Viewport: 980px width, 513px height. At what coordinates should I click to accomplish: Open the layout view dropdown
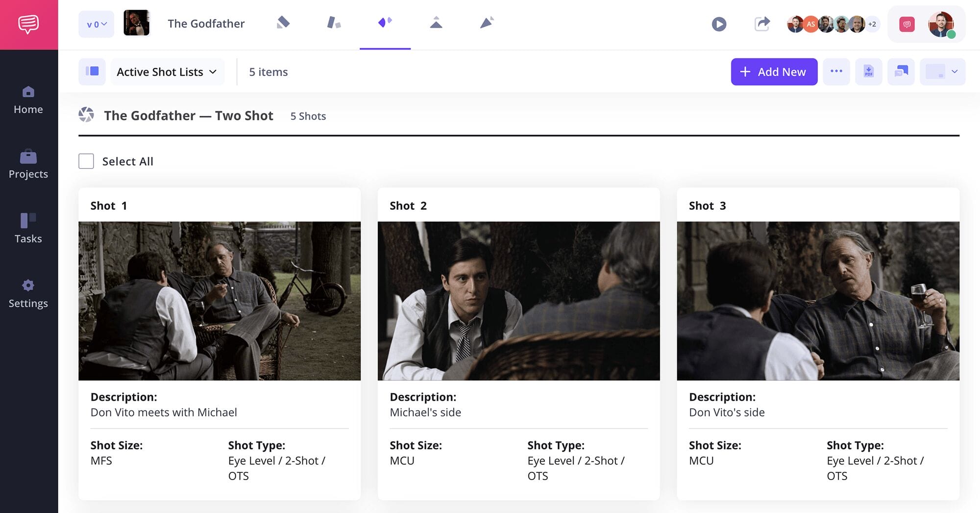pyautogui.click(x=942, y=72)
